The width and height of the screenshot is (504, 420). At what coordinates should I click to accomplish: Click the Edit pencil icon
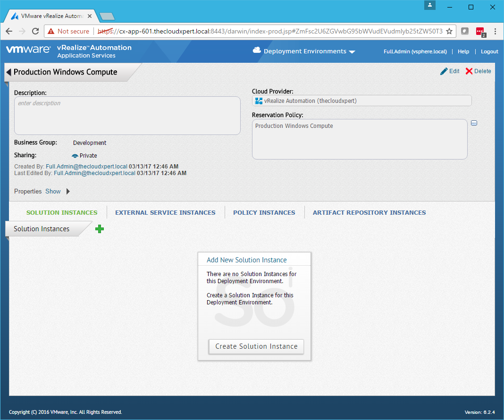click(444, 71)
